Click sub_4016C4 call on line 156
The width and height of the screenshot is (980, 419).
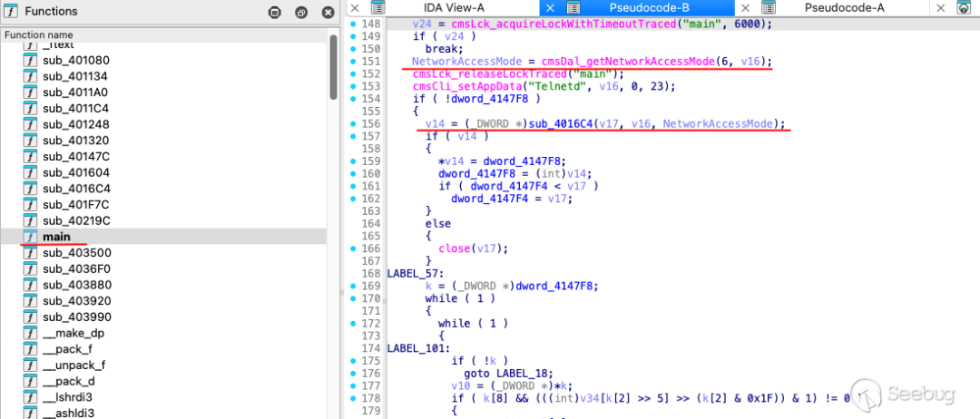click(x=561, y=123)
